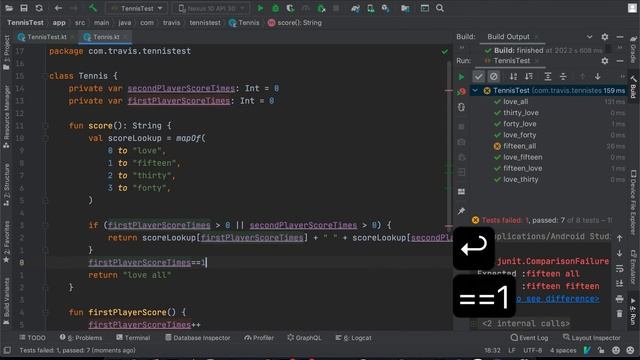Viewport: 640px width, 360px height.
Task: Select the forty_love test result
Action: coord(520,124)
